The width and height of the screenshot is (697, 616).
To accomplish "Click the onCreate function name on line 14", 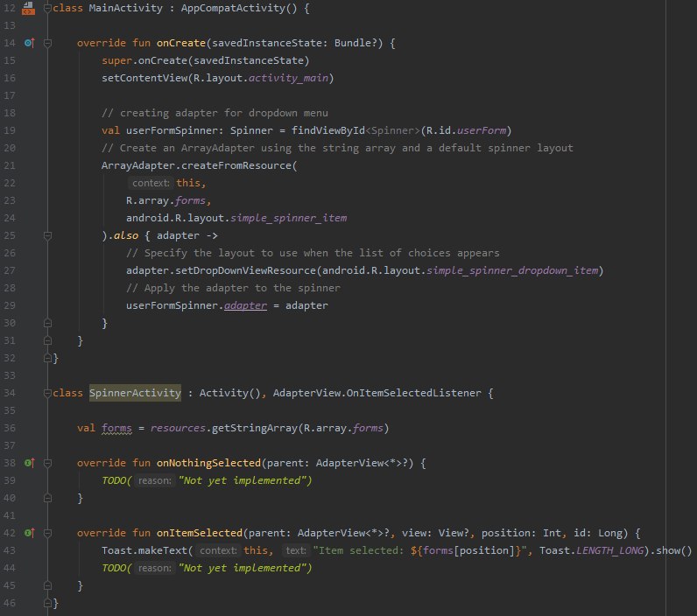I will [181, 43].
